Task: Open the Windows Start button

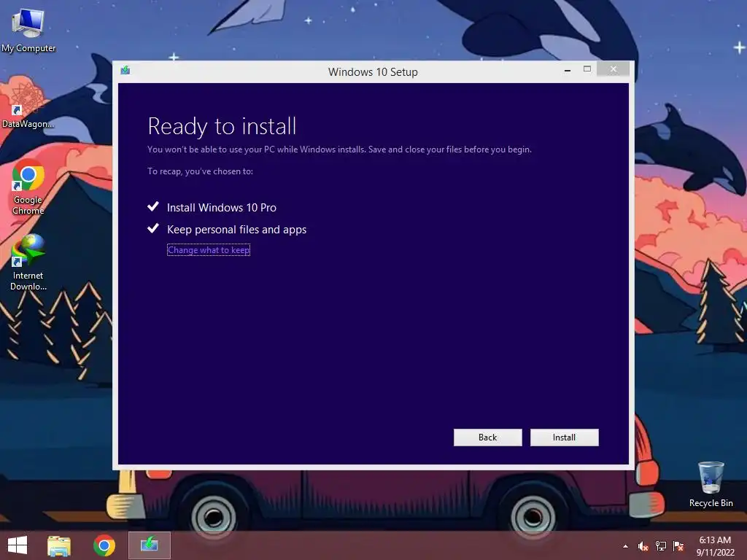Action: click(18, 545)
